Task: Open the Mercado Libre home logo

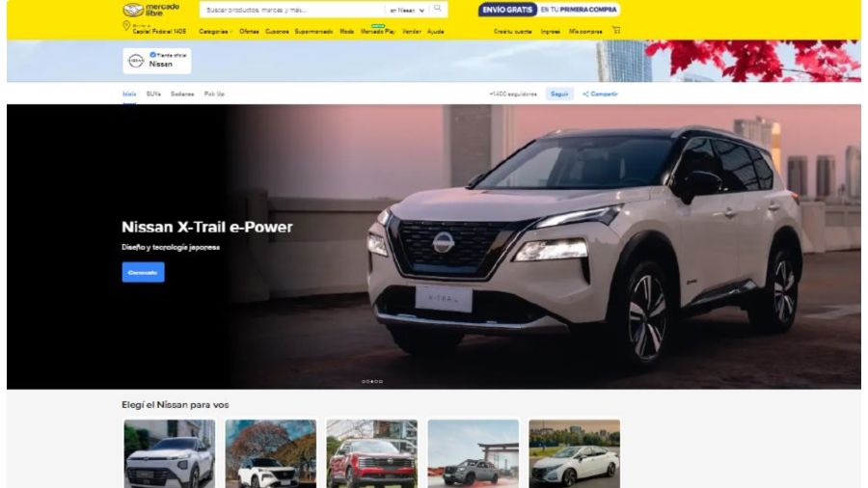Action: [150, 10]
